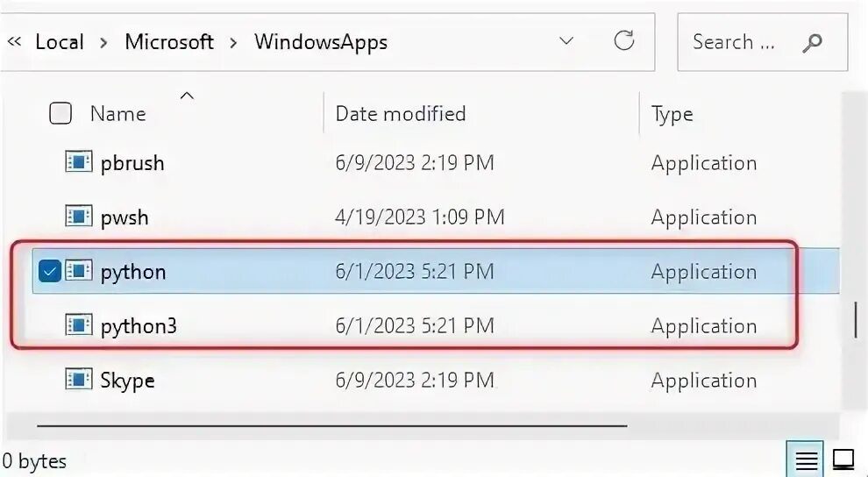The width and height of the screenshot is (868, 477).
Task: Collapse sort via Name column arrow
Action: click(x=187, y=95)
